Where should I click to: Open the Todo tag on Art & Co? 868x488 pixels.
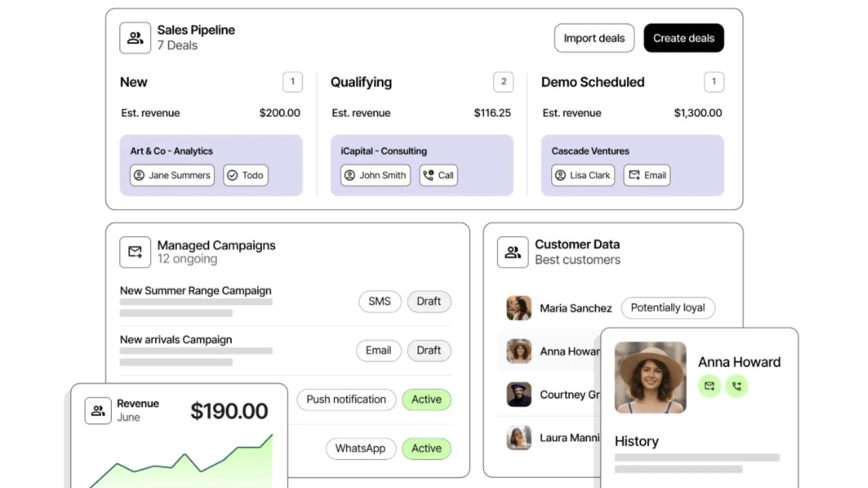pyautogui.click(x=246, y=175)
